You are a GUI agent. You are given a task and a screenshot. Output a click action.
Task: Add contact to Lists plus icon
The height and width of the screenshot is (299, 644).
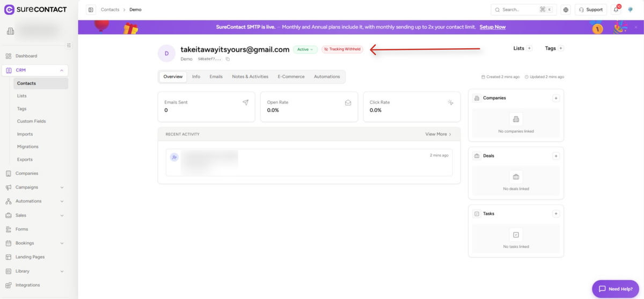click(529, 48)
